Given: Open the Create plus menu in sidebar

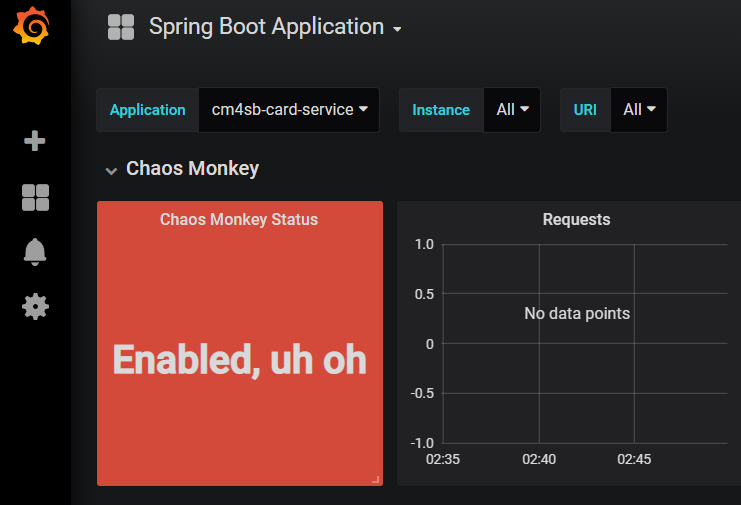Looking at the screenshot, I should (x=34, y=141).
